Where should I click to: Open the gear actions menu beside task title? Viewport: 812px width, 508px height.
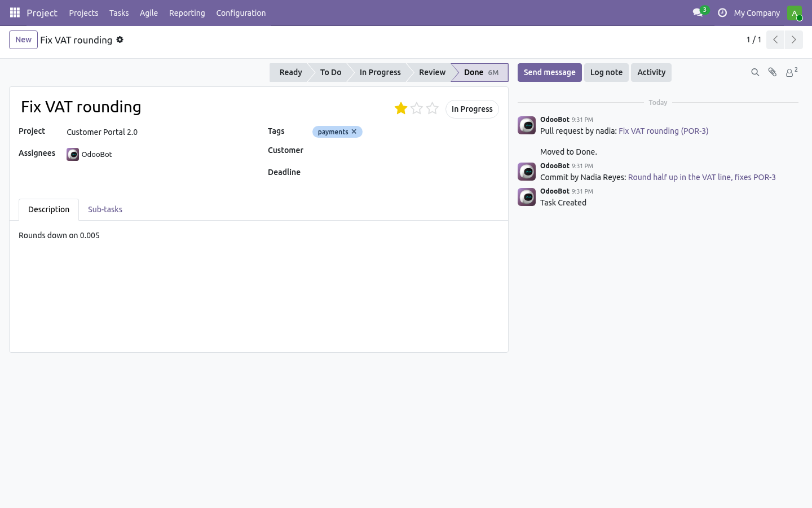click(x=120, y=40)
